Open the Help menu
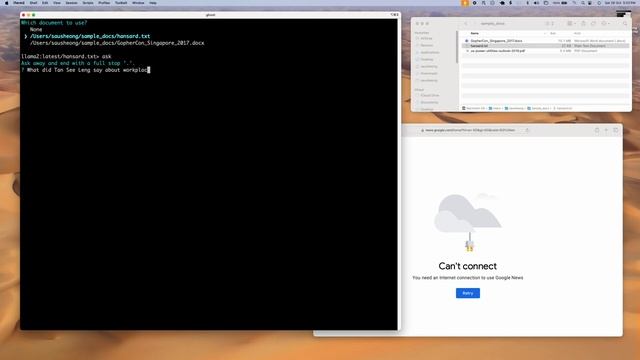Image resolution: width=640 pixels, height=360 pixels. pyautogui.click(x=153, y=3)
